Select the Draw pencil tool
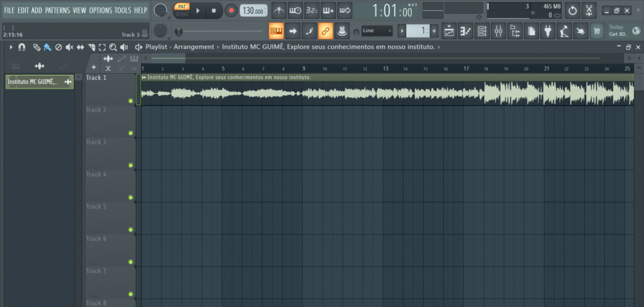Image resolution: width=644 pixels, height=307 pixels. pos(36,47)
